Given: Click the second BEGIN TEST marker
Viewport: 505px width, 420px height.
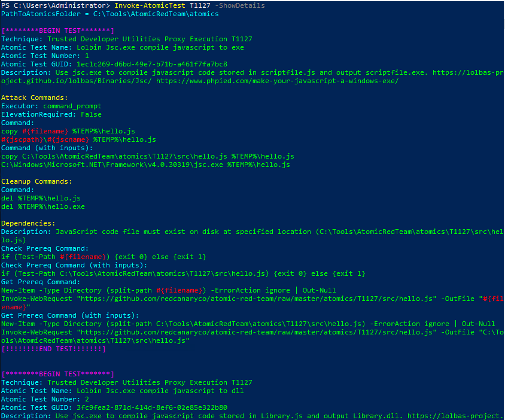Looking at the screenshot, I should 57,374.
